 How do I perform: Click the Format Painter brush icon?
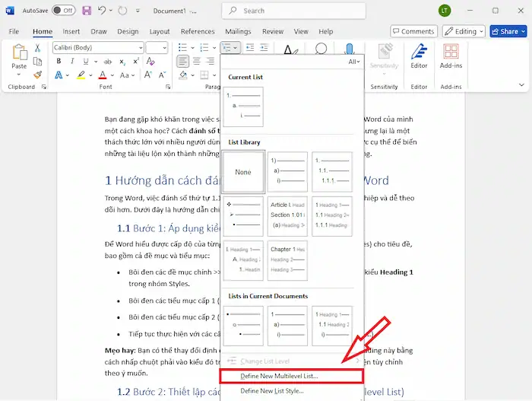tap(38, 75)
